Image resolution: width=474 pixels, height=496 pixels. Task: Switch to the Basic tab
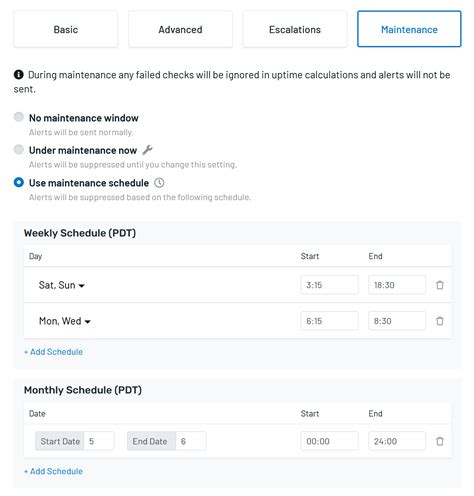66,29
